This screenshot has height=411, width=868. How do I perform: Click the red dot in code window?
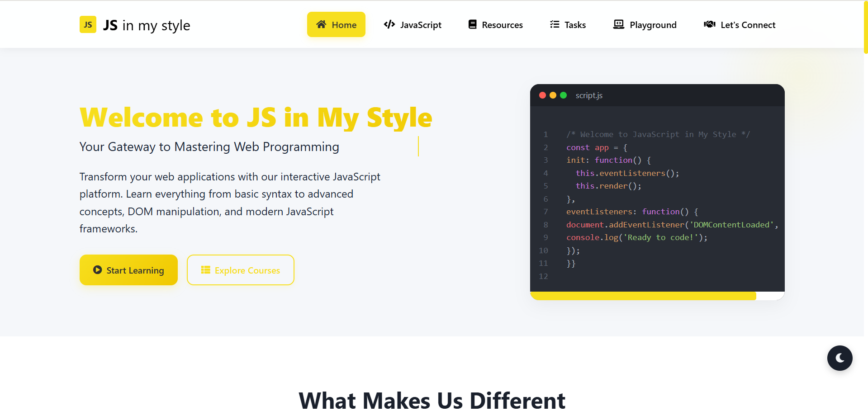pos(542,95)
